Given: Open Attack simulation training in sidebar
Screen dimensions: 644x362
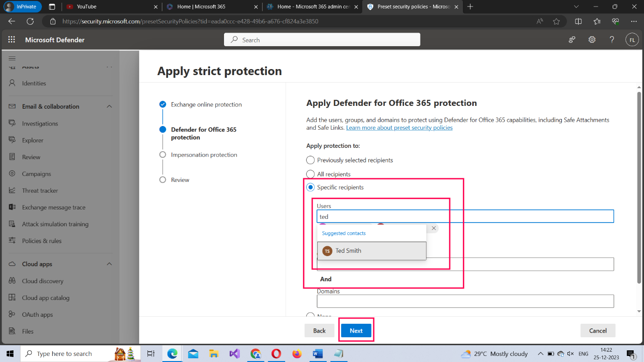Looking at the screenshot, I should (x=55, y=224).
